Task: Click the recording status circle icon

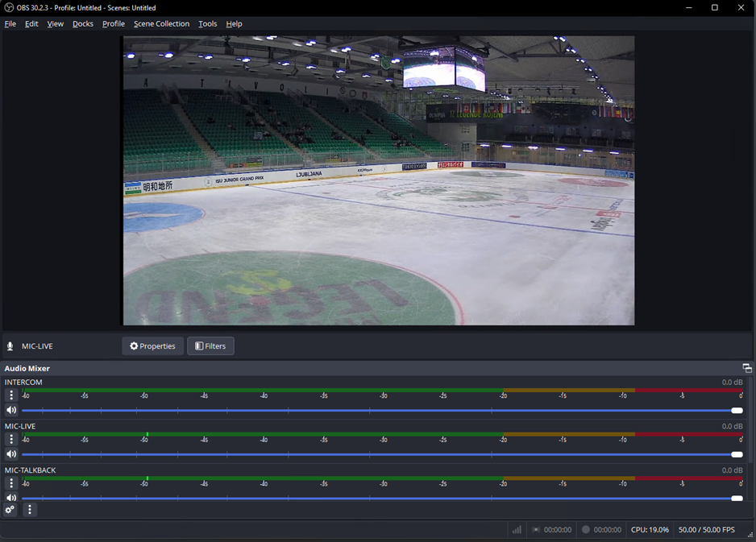Action: [x=586, y=530]
